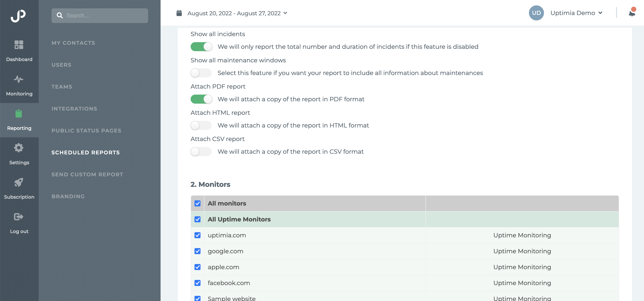Click the calendar icon by the date range
644x301 pixels.
click(x=179, y=13)
